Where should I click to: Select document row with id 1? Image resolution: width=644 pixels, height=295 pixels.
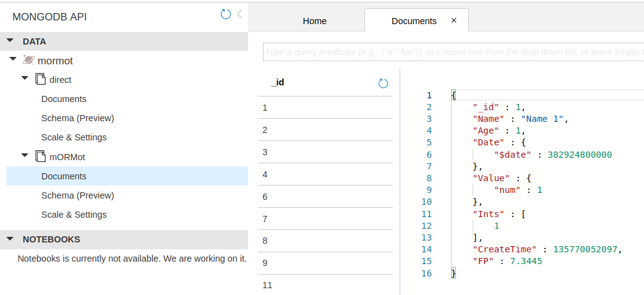click(325, 108)
